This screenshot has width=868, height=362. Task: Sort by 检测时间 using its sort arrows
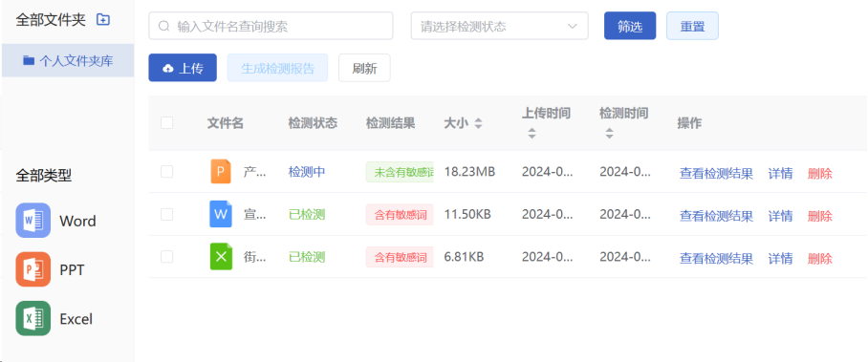pos(609,134)
